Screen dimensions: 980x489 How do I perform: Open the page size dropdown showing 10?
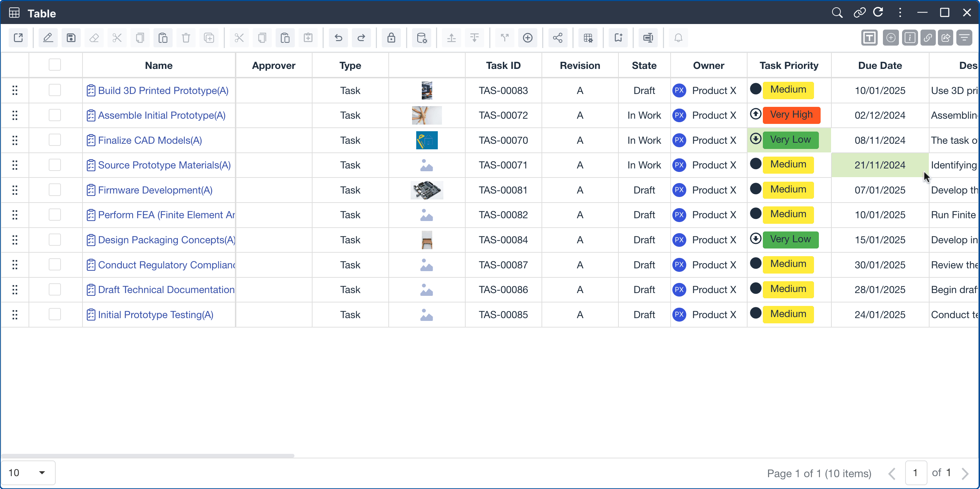28,473
